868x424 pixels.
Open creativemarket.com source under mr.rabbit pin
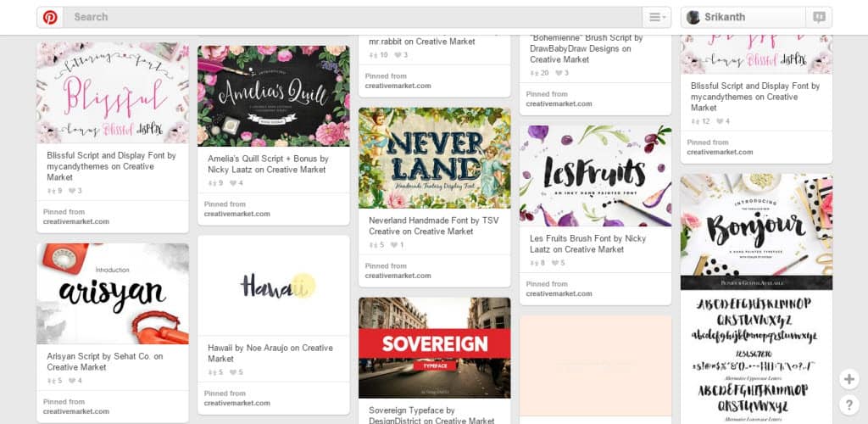coord(398,86)
